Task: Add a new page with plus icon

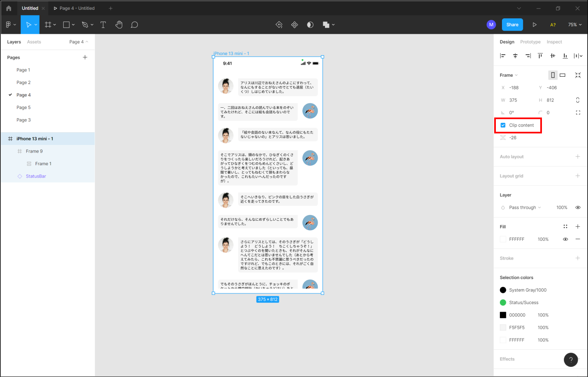Action: [x=85, y=58]
